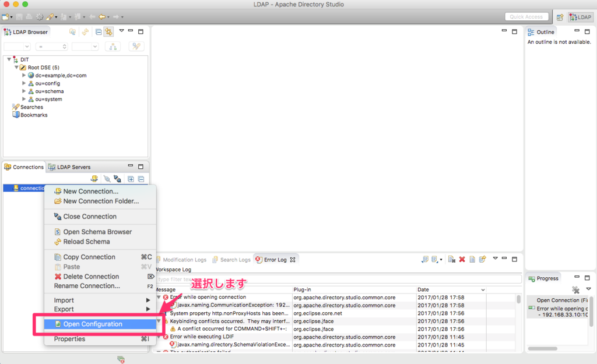Screen dimensions: 597x364
Task: Click the run quick search icon button
Action: point(136,47)
